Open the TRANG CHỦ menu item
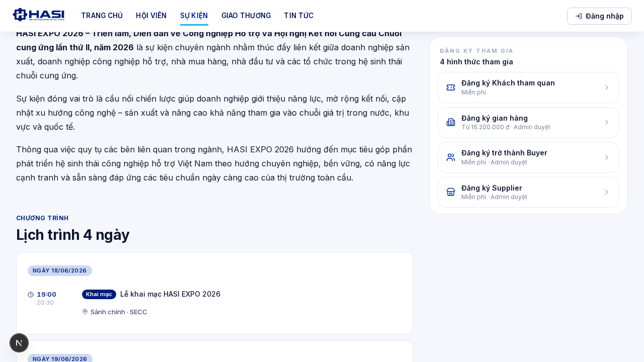644x362 pixels. click(102, 16)
